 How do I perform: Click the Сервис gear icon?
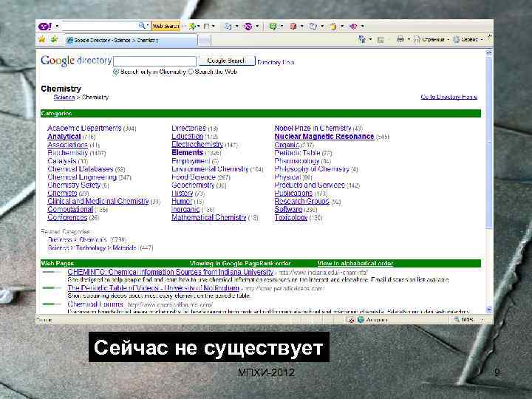(x=457, y=40)
